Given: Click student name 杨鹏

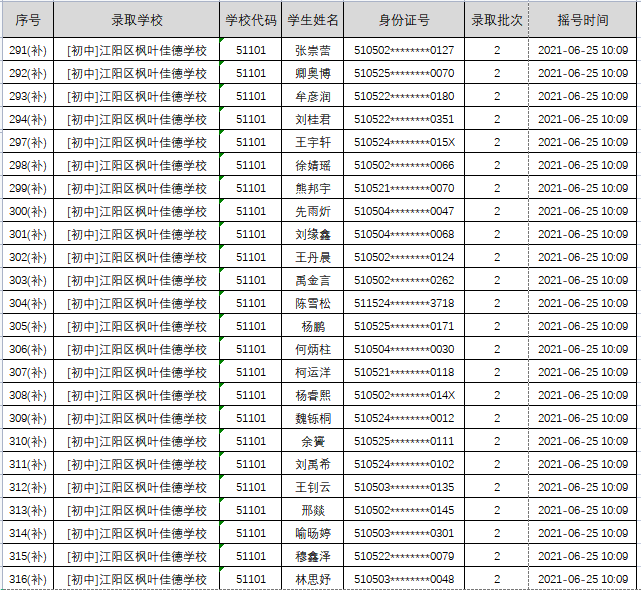Looking at the screenshot, I should coord(313,326).
